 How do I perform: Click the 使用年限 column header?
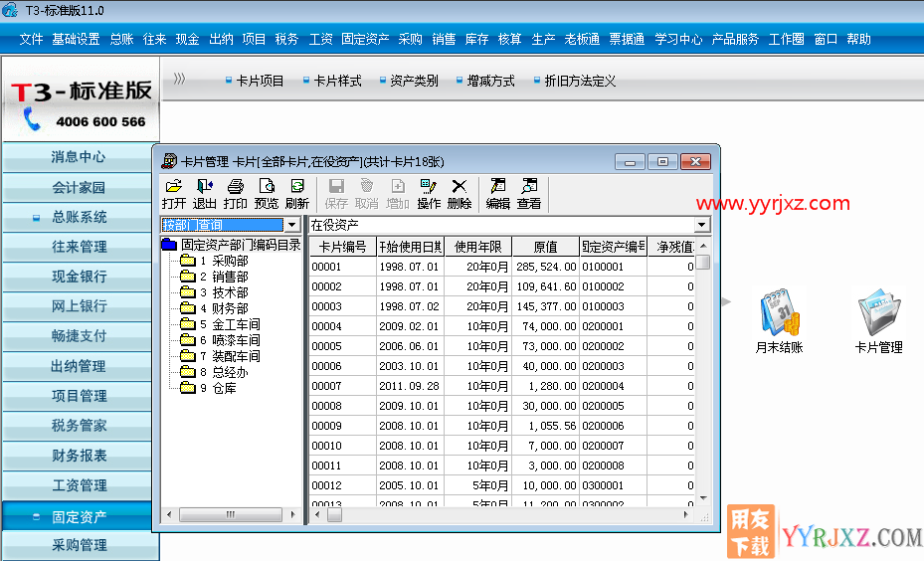coord(477,247)
